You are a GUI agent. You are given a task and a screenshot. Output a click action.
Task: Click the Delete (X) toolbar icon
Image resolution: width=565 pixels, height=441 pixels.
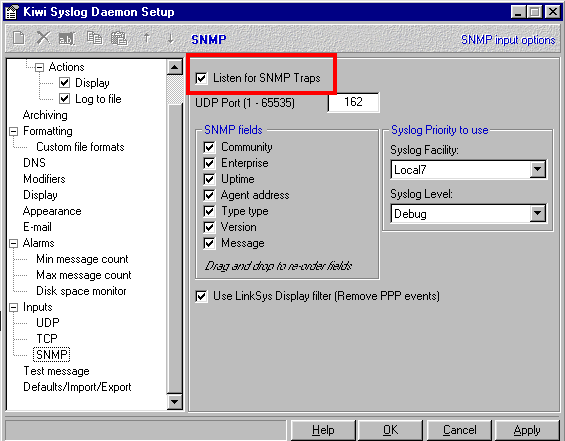point(43,38)
